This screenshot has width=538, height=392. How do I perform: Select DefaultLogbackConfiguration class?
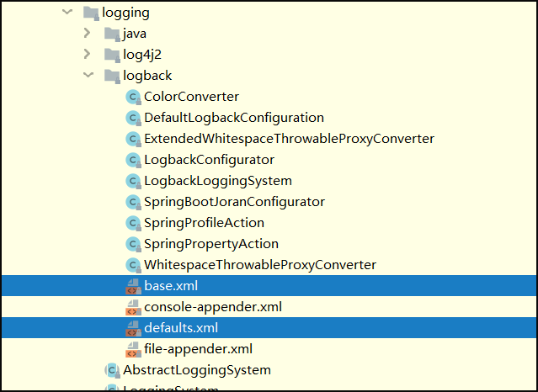tap(234, 118)
